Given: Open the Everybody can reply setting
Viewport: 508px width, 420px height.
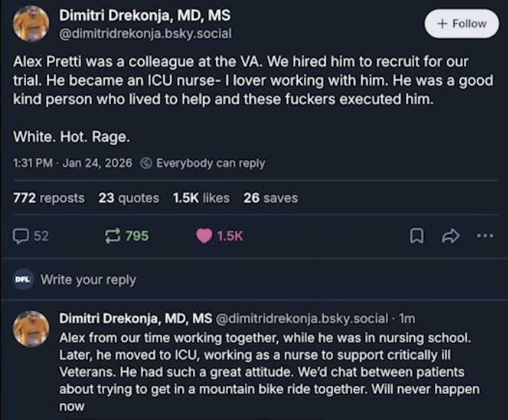Looking at the screenshot, I should click(210, 163).
